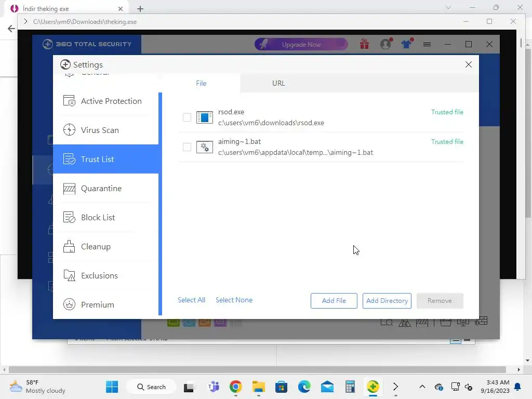Image resolution: width=532 pixels, height=399 pixels.
Task: Open the browser tab list chevron
Action: coord(448,7)
